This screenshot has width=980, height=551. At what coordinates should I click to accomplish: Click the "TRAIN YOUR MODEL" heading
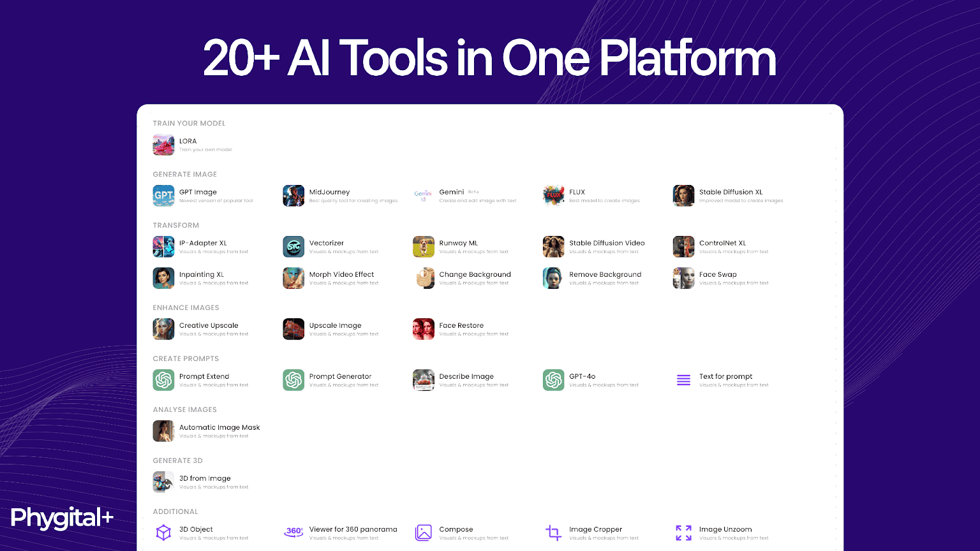189,123
